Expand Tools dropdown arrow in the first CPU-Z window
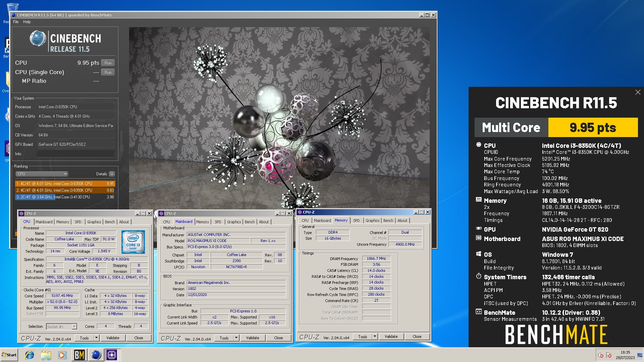The image size is (644, 362). point(97,338)
